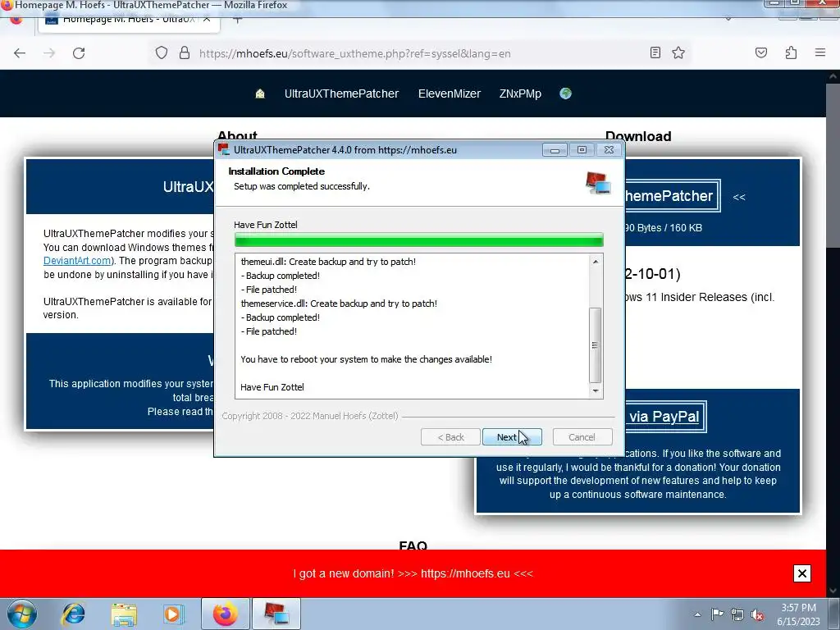Viewport: 840px width, 630px height.
Task: Launch Internet Explorer from the taskbar
Action: (x=73, y=614)
